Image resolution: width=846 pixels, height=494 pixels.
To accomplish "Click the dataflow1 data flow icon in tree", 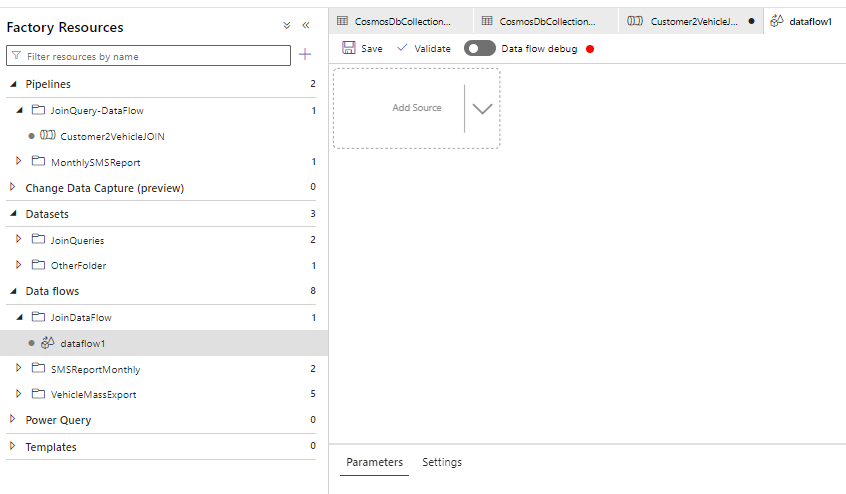I will [47, 343].
